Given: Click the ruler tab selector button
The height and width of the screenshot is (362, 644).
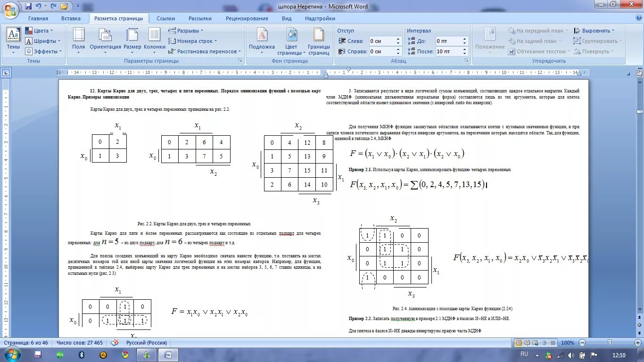Looking at the screenshot, I should click(x=6, y=73).
